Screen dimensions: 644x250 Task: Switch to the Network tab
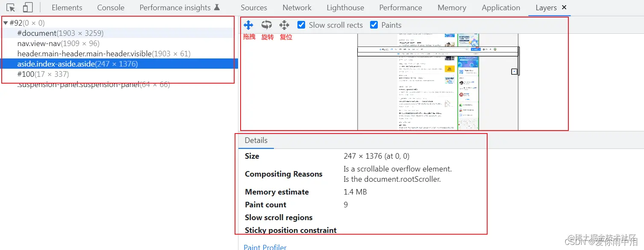click(297, 8)
